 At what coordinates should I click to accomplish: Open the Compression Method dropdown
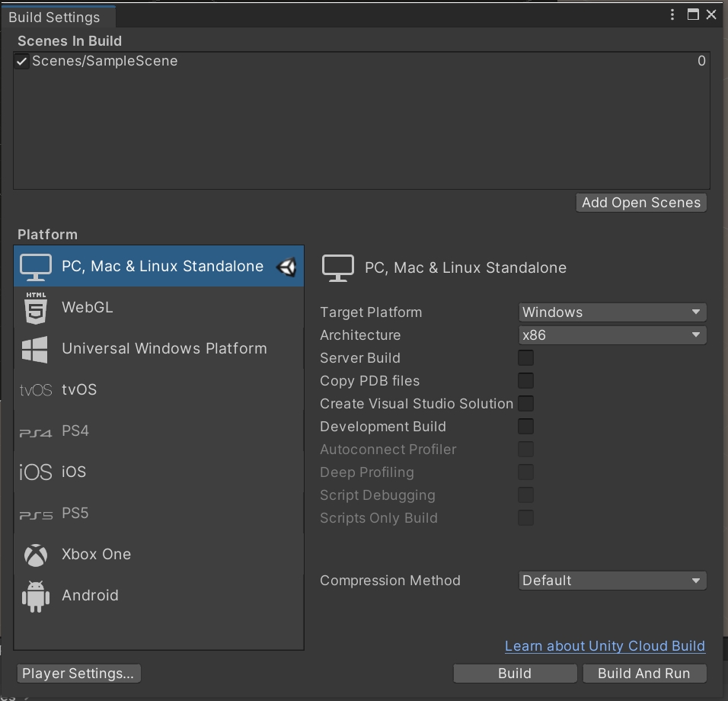tap(612, 581)
